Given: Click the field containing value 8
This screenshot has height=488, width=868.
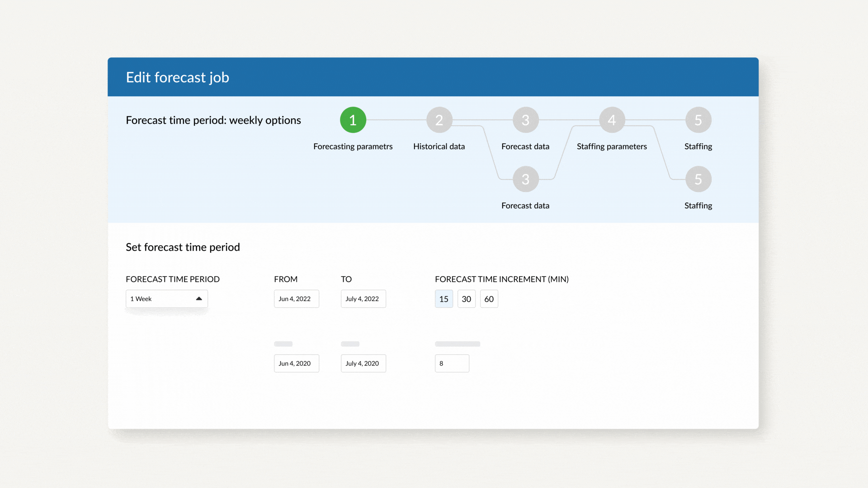Looking at the screenshot, I should (452, 364).
